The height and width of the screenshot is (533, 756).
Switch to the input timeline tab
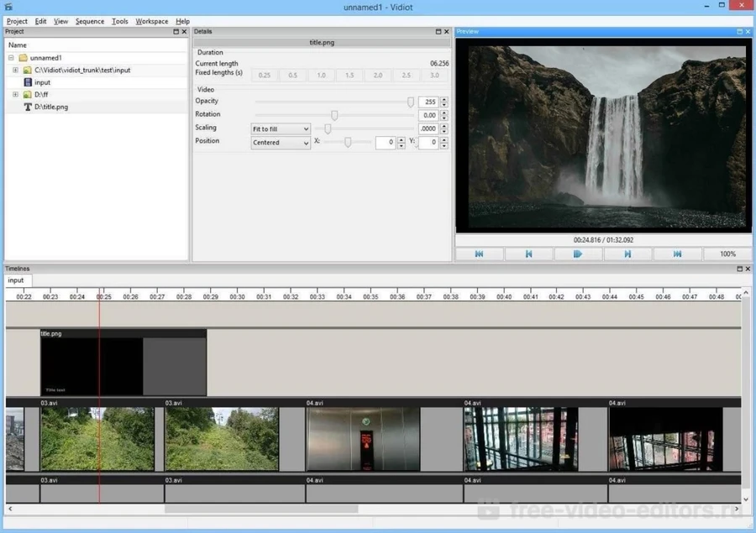tap(17, 280)
